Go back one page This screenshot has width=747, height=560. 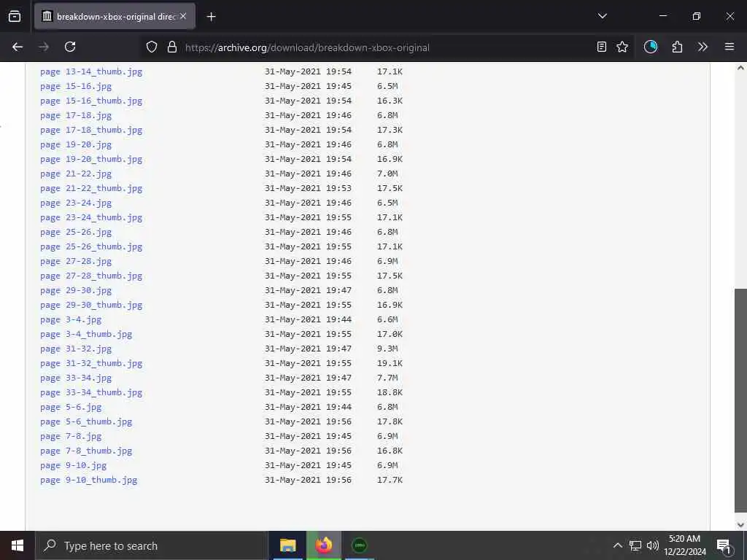coord(18,47)
